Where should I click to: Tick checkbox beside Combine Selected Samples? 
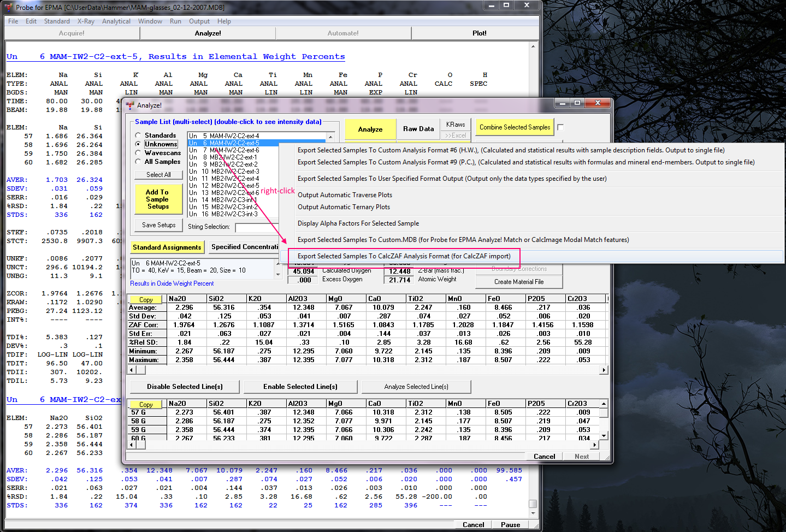click(560, 127)
